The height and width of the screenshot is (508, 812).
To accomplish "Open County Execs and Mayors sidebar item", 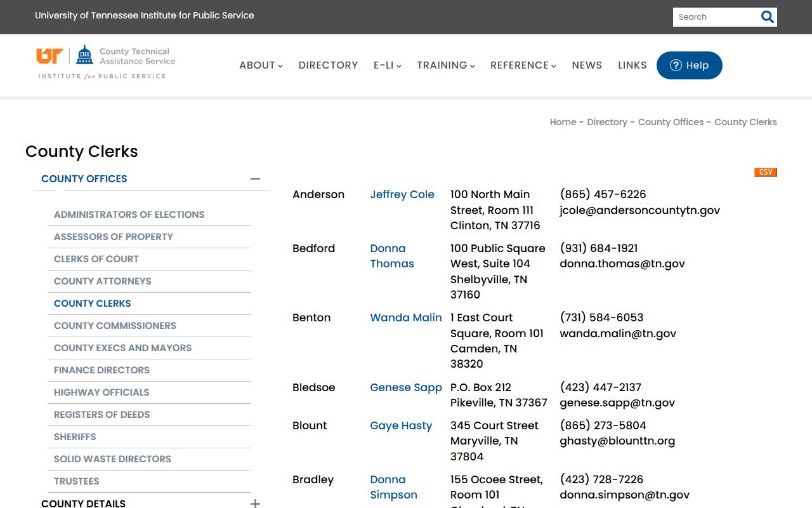I will (x=123, y=348).
